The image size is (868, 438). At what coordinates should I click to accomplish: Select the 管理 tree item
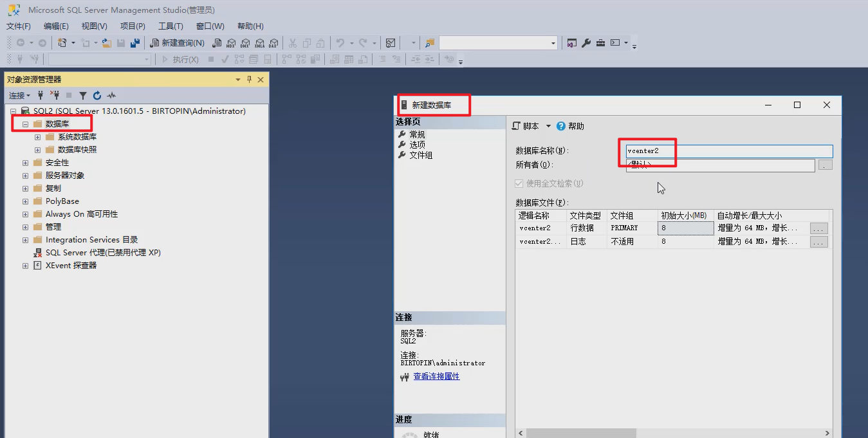pos(53,227)
